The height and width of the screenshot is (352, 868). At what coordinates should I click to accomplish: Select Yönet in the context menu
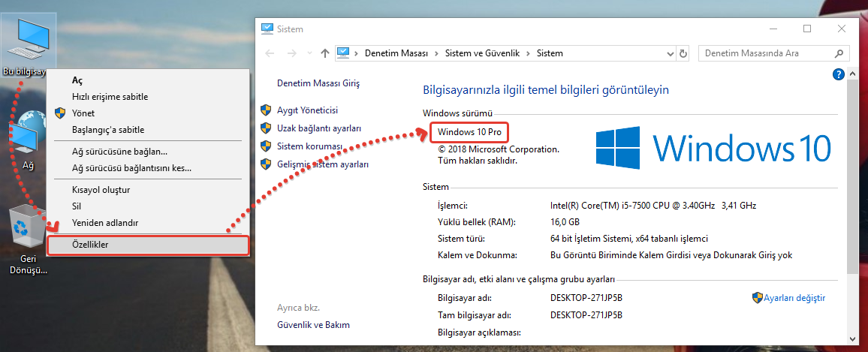point(83,113)
